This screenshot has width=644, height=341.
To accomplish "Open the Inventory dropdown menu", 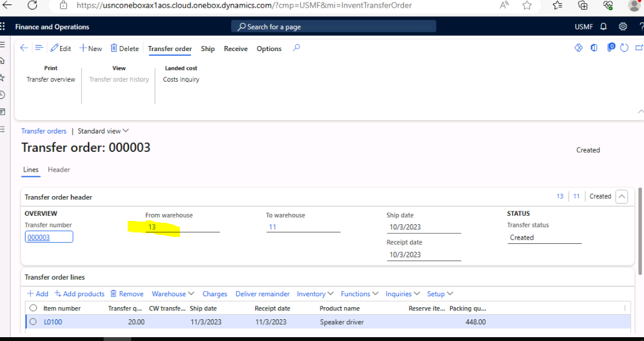I will [x=315, y=294].
